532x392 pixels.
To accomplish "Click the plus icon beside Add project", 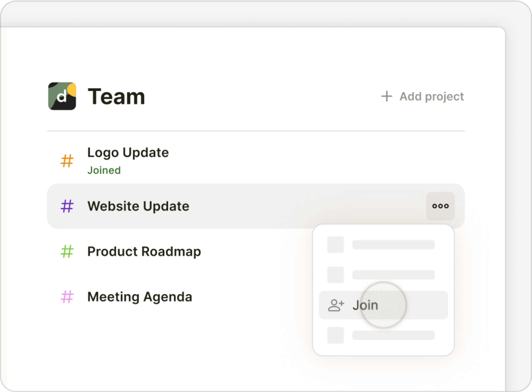I will coord(387,96).
